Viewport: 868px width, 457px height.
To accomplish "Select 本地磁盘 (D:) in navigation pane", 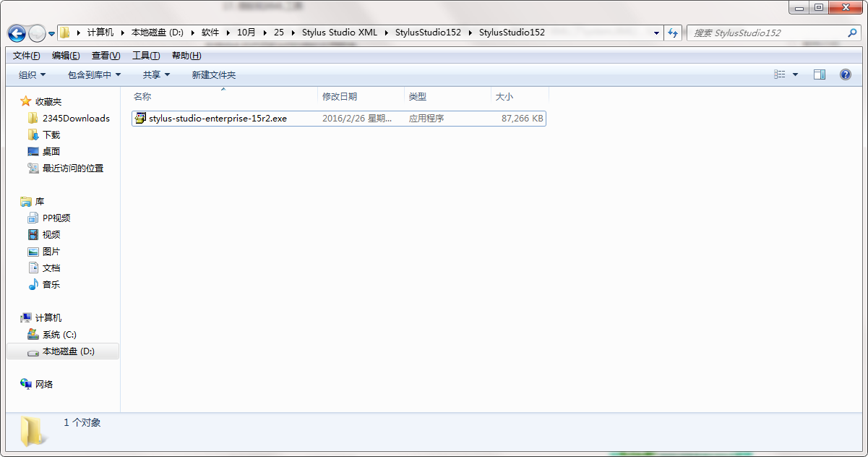I will [62, 351].
